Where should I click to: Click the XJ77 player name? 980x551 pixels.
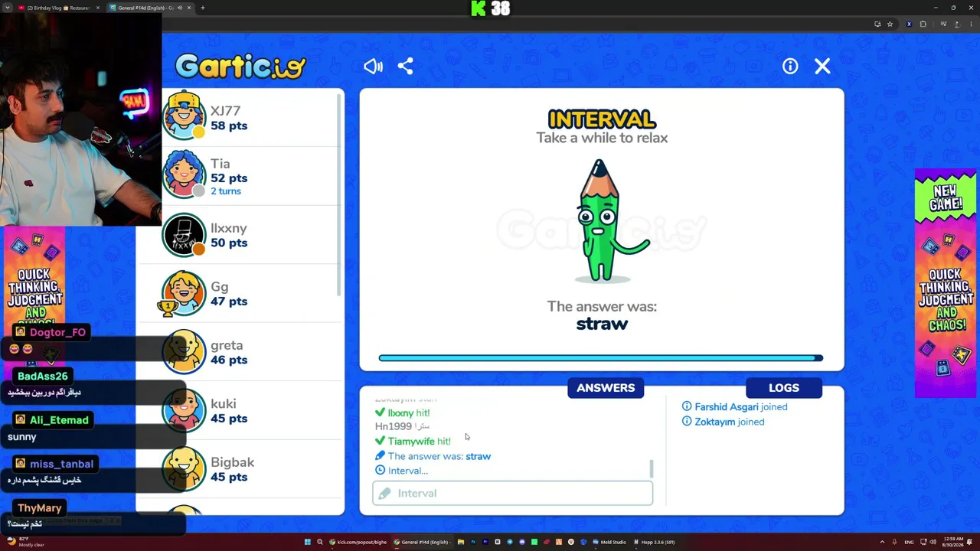coord(225,111)
